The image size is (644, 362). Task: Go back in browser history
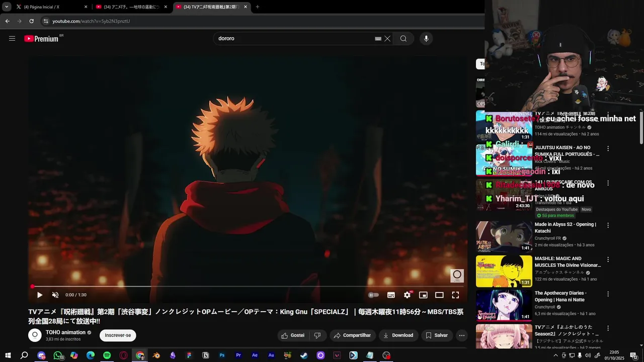point(7,21)
